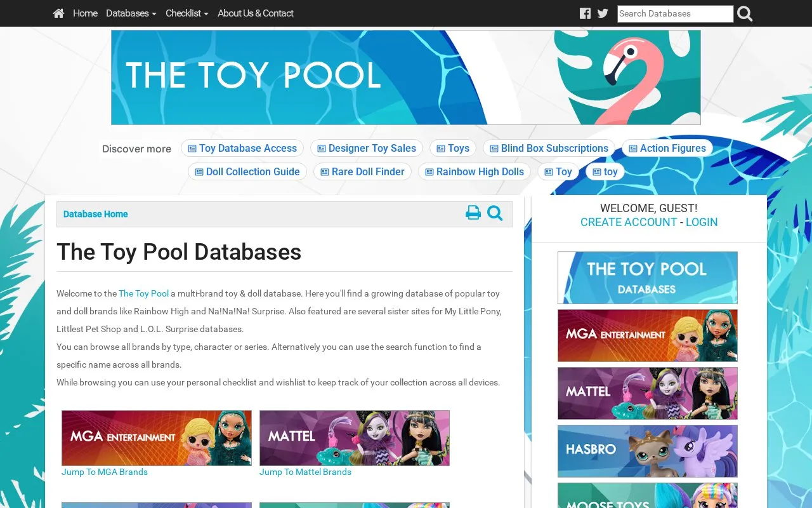Follow the Database Home breadcrumb link

coord(96,214)
